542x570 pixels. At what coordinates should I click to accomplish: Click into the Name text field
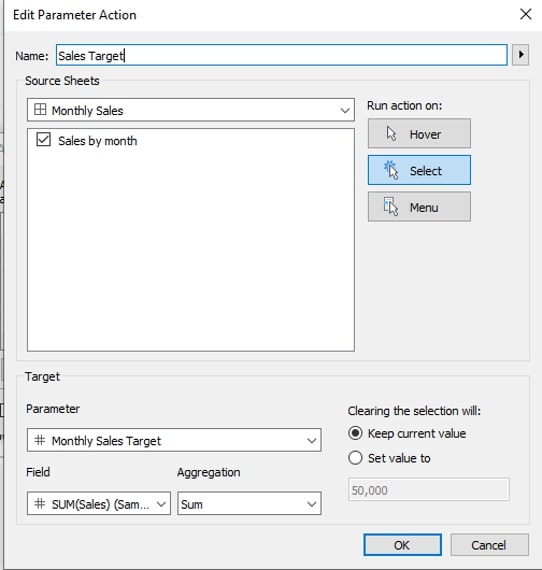pos(282,55)
